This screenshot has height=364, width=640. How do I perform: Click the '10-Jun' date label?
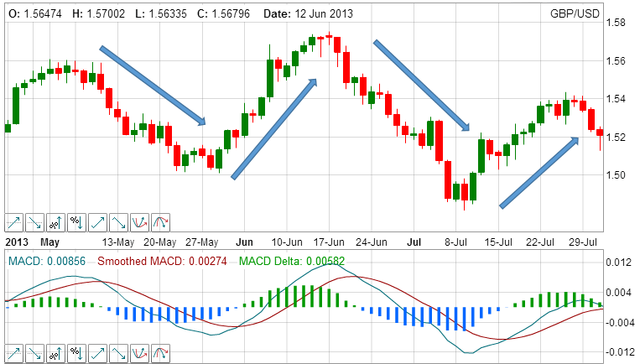tap(287, 242)
